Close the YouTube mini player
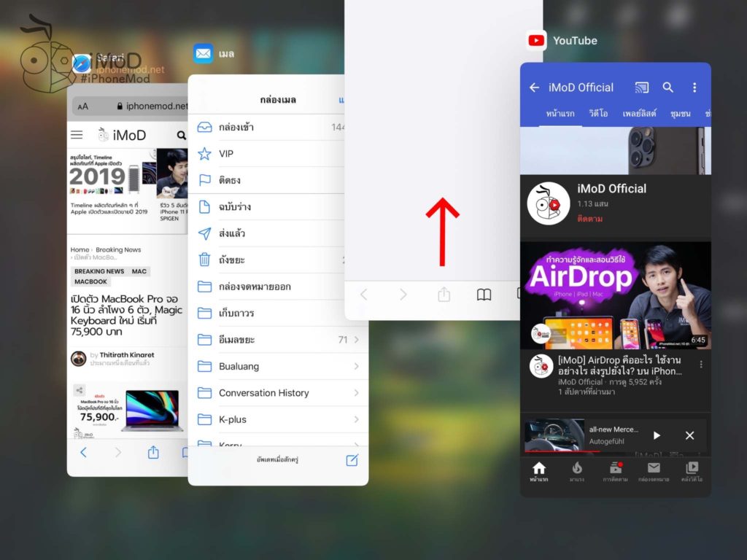This screenshot has height=560, width=747. tap(689, 435)
